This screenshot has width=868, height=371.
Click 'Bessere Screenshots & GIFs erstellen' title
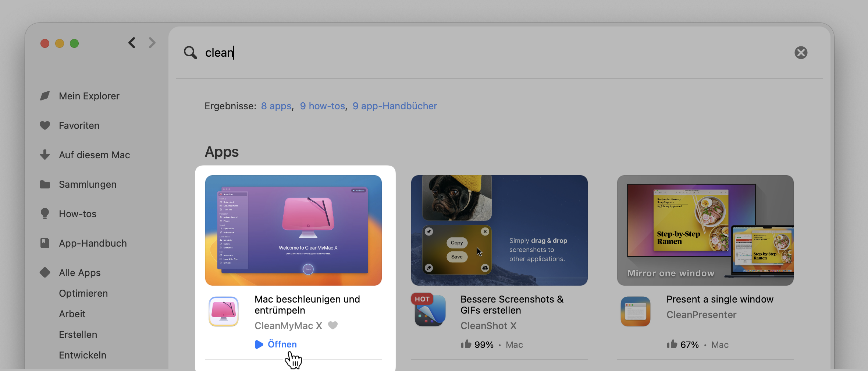click(x=512, y=305)
